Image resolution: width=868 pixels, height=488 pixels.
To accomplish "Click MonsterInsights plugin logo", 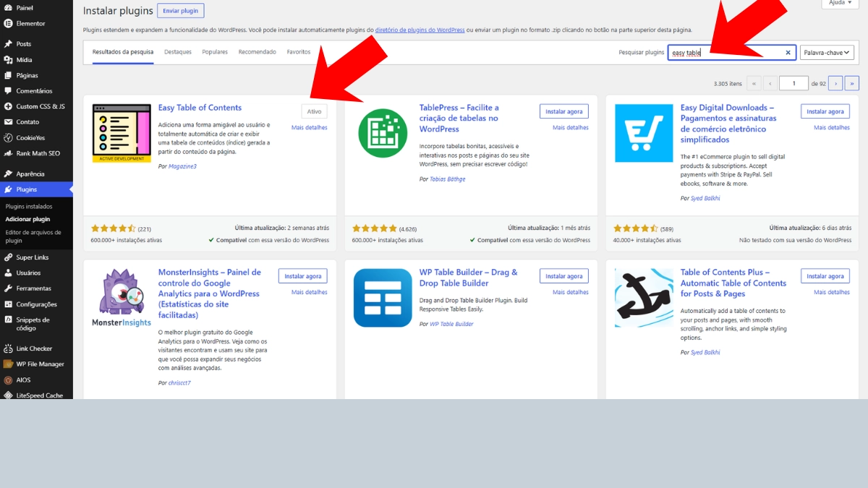I will point(122,298).
